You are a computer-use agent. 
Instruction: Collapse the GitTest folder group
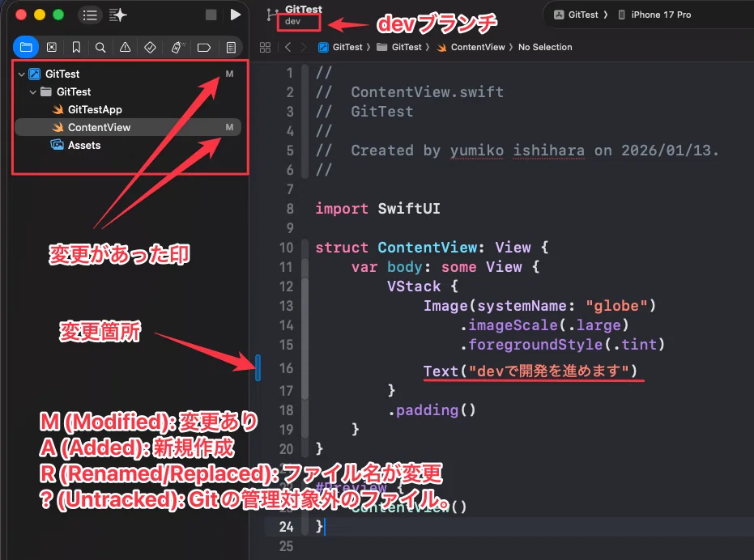[32, 92]
